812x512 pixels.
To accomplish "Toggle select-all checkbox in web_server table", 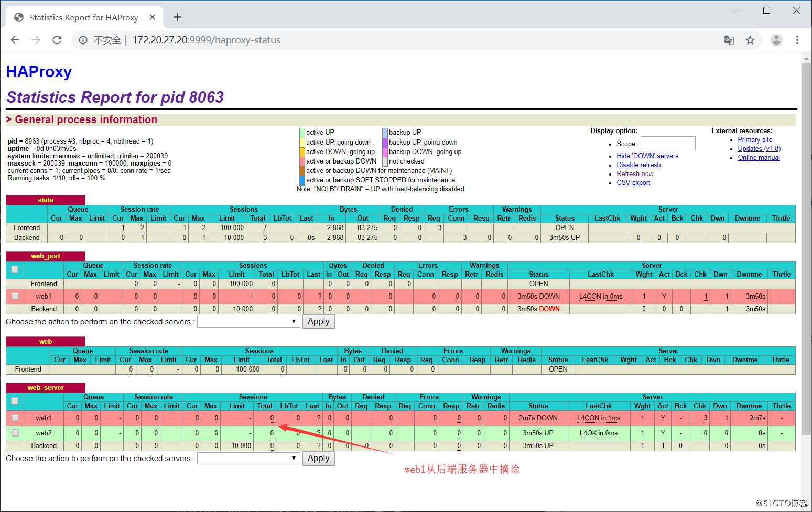I will coord(15,401).
